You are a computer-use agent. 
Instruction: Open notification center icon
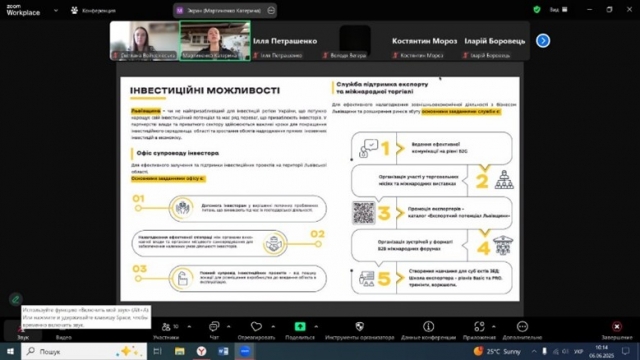tap(626, 351)
